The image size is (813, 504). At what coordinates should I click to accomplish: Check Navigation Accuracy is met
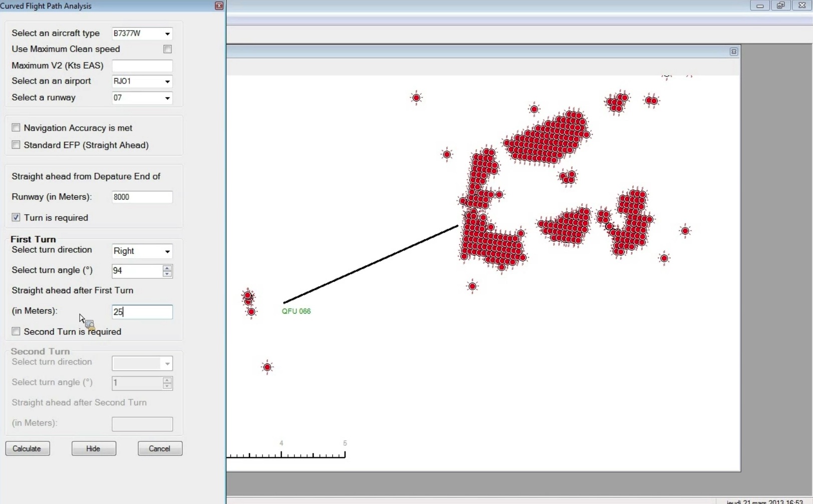(16, 128)
